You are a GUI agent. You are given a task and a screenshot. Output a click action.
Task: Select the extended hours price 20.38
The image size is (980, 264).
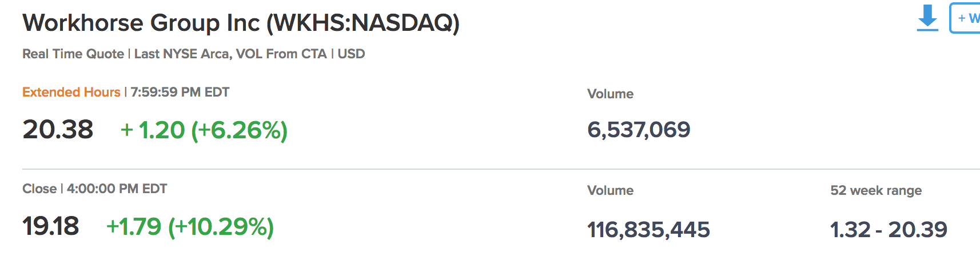58,129
